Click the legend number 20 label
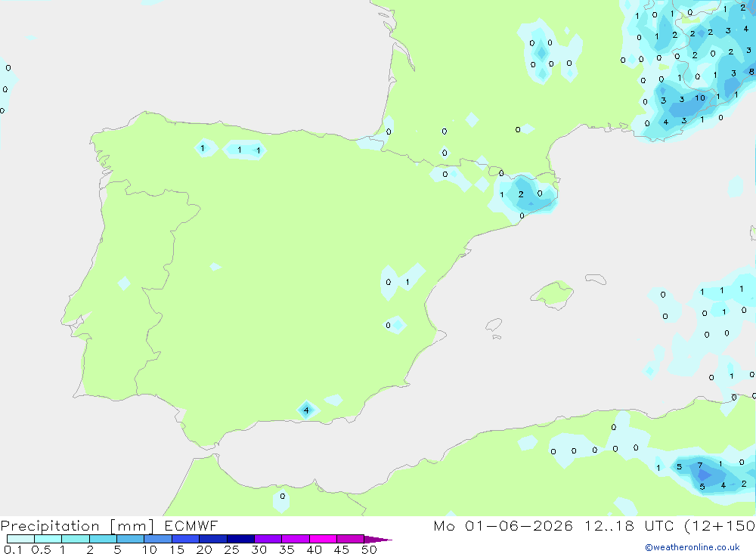 click(204, 549)
